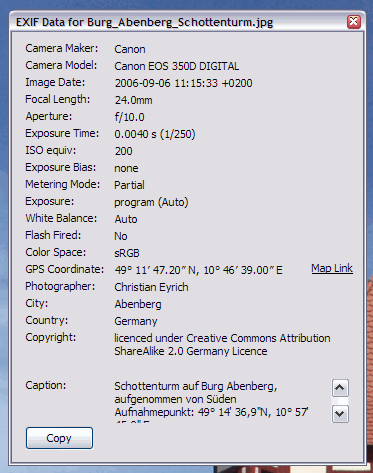
Task: Open the Map Link
Action: click(x=332, y=268)
